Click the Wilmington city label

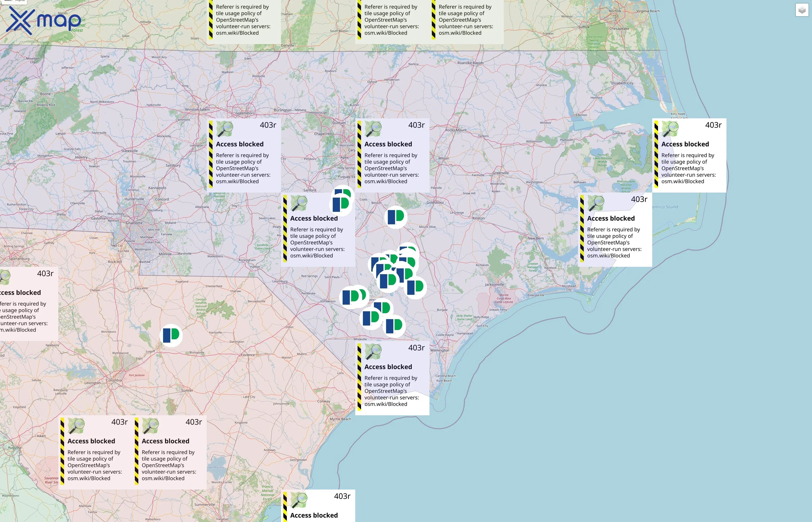click(x=440, y=351)
